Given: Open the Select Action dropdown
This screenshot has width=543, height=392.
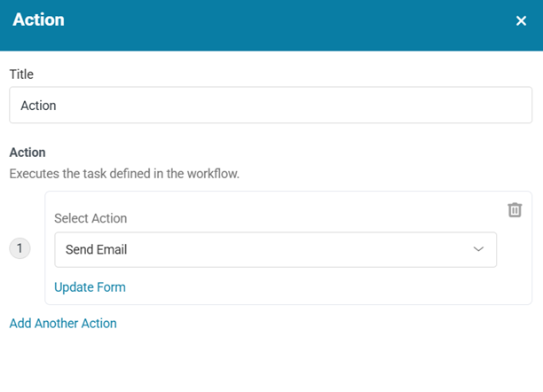Looking at the screenshot, I should pyautogui.click(x=275, y=250).
